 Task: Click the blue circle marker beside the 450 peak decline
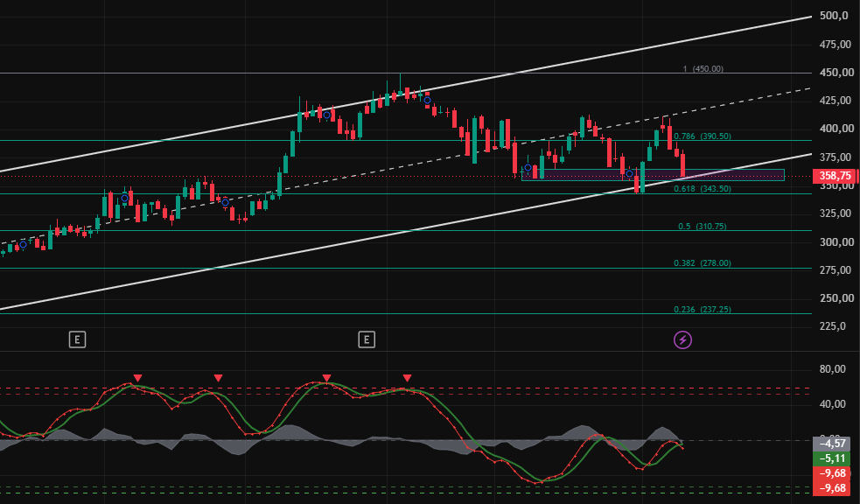pyautogui.click(x=427, y=101)
